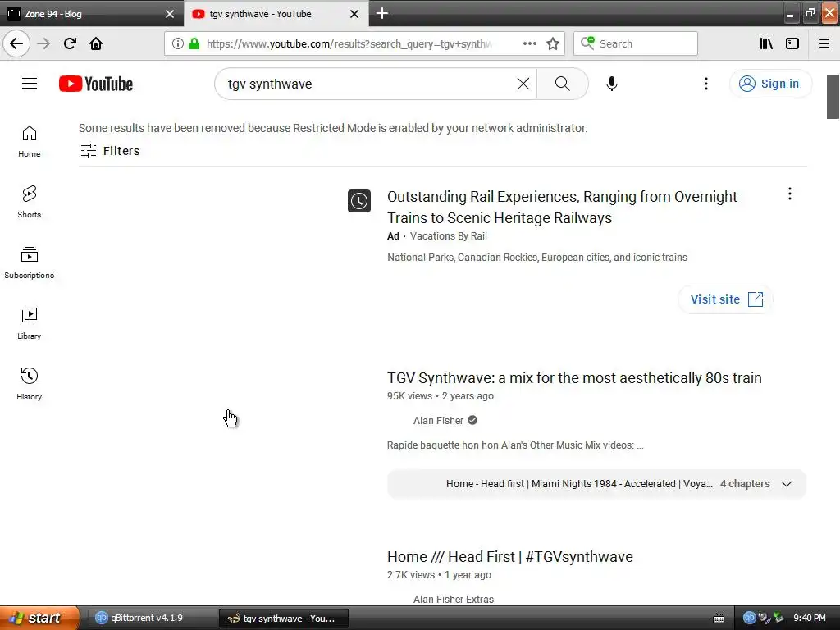Image resolution: width=840 pixels, height=630 pixels.
Task: Open Subscriptions in YouTube sidebar
Action: (x=29, y=262)
